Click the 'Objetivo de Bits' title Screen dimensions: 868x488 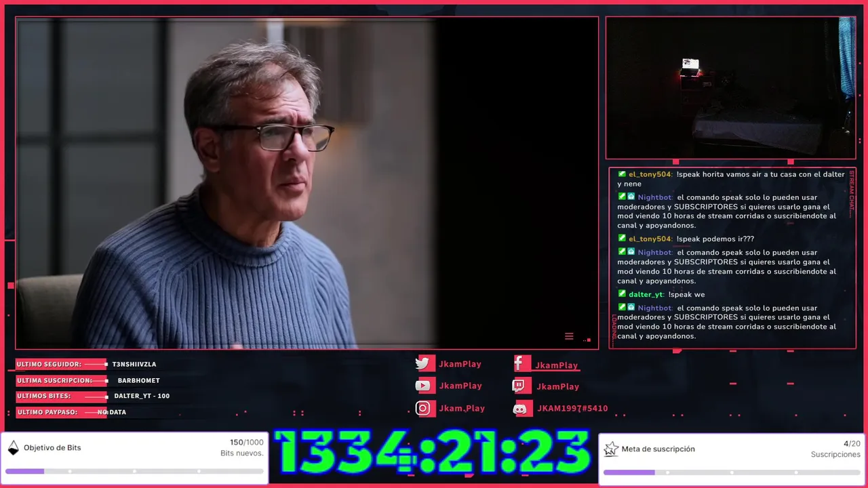(x=52, y=448)
